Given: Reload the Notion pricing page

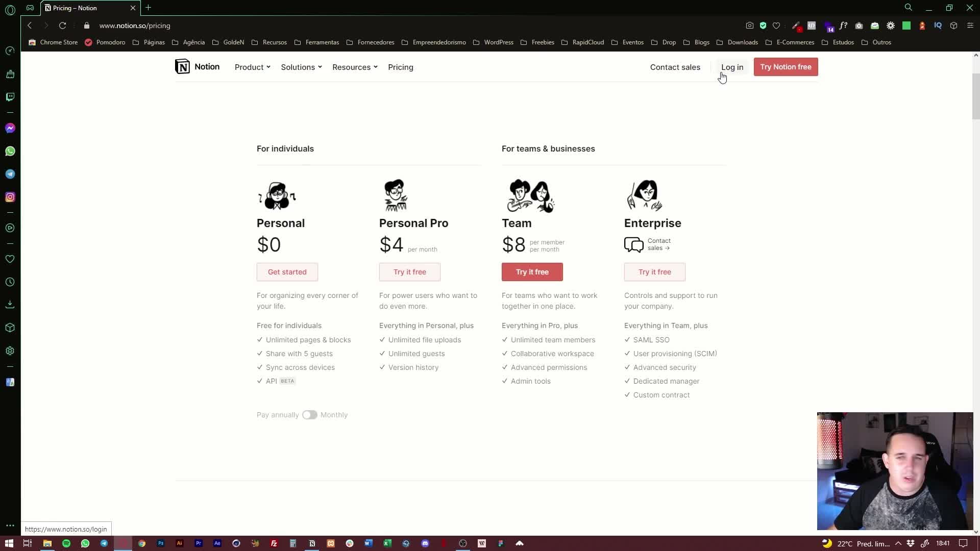Looking at the screenshot, I should (62, 26).
